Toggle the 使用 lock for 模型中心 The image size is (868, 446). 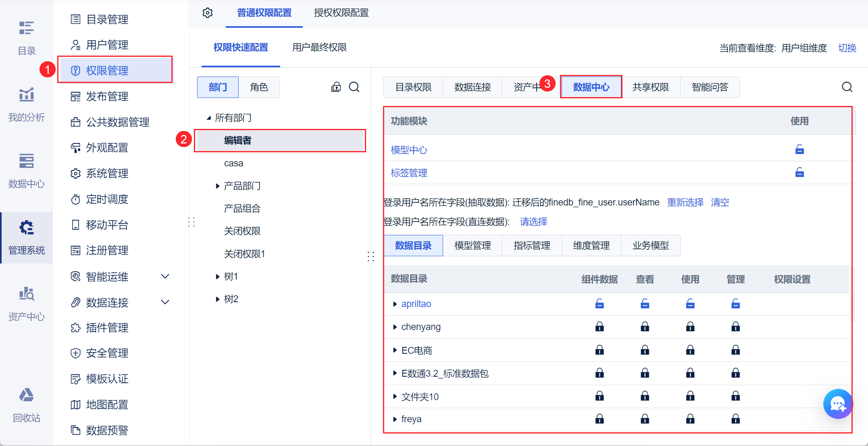[x=799, y=149]
